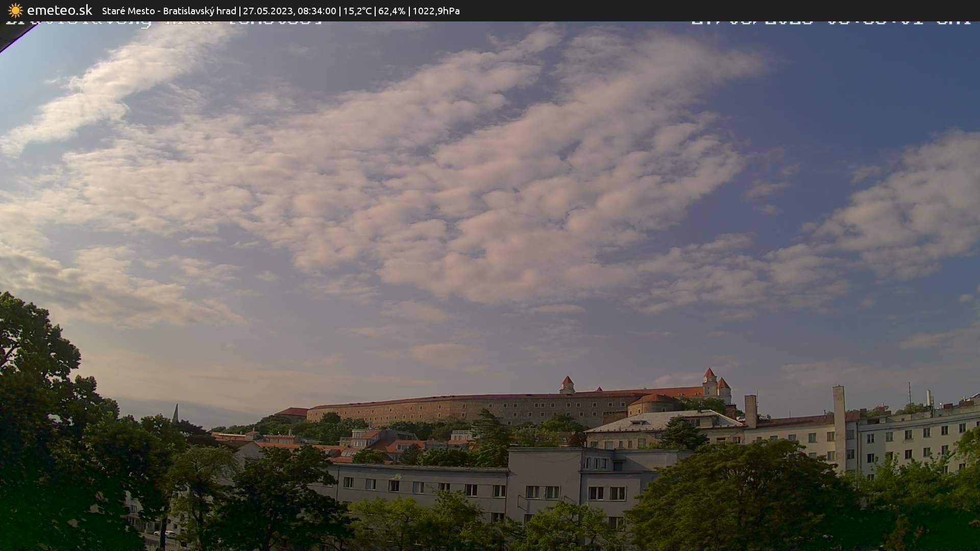Click the 27.05.2023 date text
The image size is (980, 551).
click(267, 11)
